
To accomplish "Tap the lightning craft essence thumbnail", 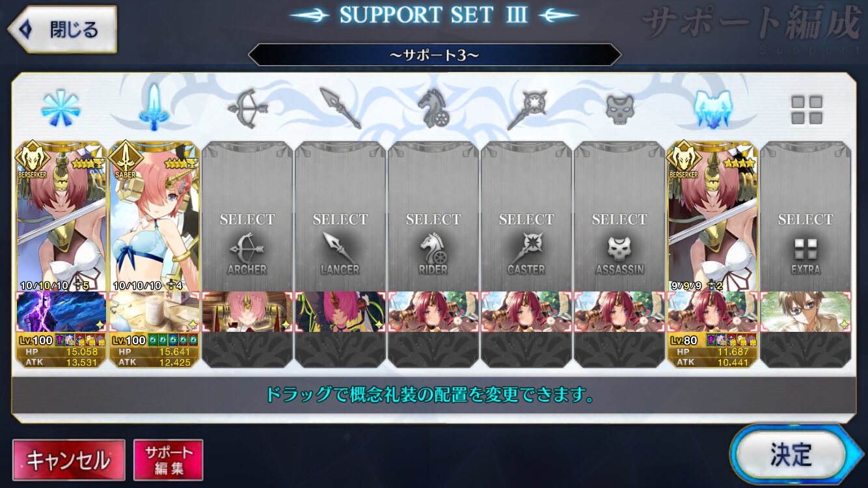I will pos(61,312).
